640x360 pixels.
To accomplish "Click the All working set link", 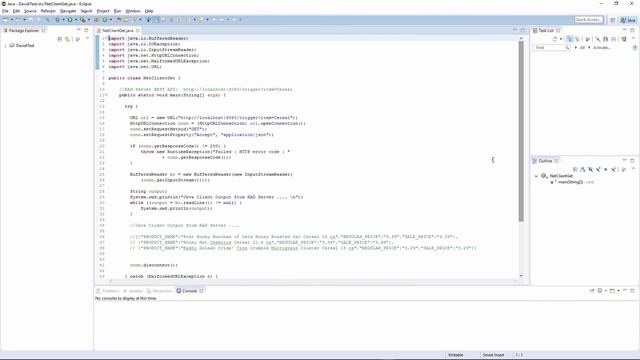I will point(582,48).
